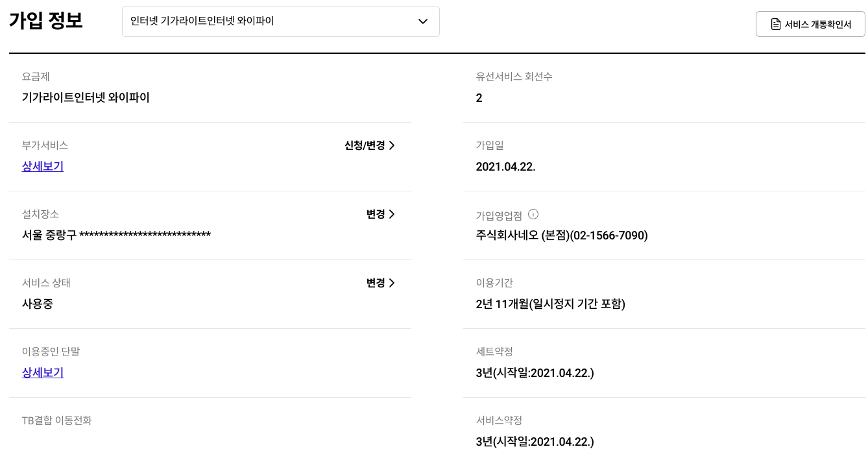Click the 가입 정보 page heading

[46, 21]
